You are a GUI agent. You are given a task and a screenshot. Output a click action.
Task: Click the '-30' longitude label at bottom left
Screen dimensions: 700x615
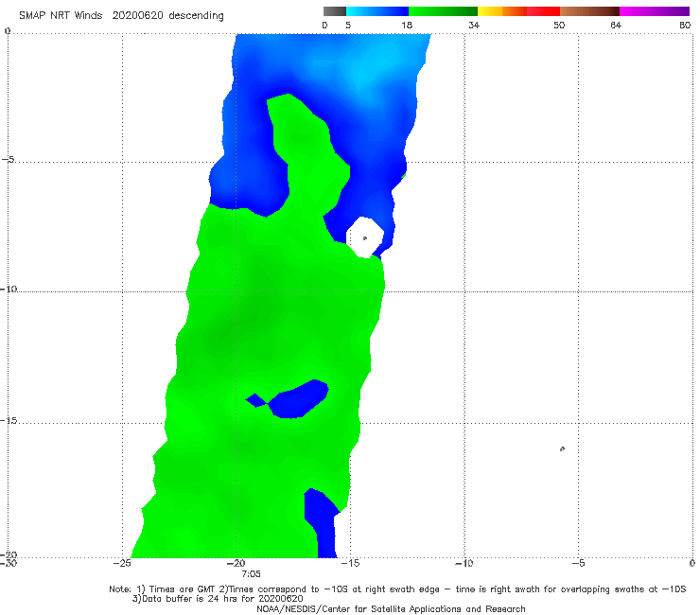(9, 563)
